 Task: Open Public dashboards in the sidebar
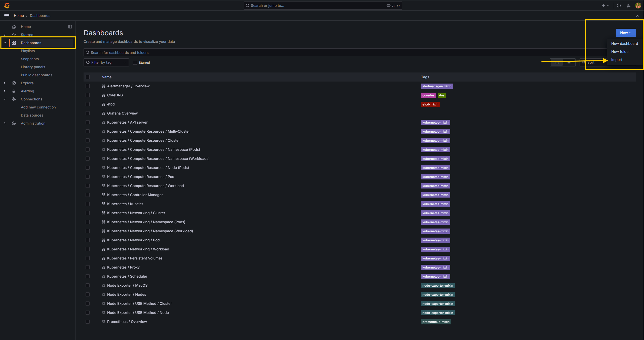36,75
